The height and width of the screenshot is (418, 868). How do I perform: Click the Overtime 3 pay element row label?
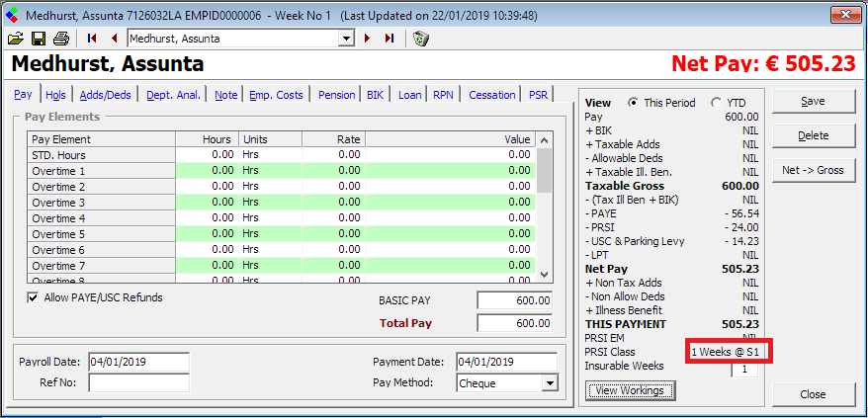(101, 203)
